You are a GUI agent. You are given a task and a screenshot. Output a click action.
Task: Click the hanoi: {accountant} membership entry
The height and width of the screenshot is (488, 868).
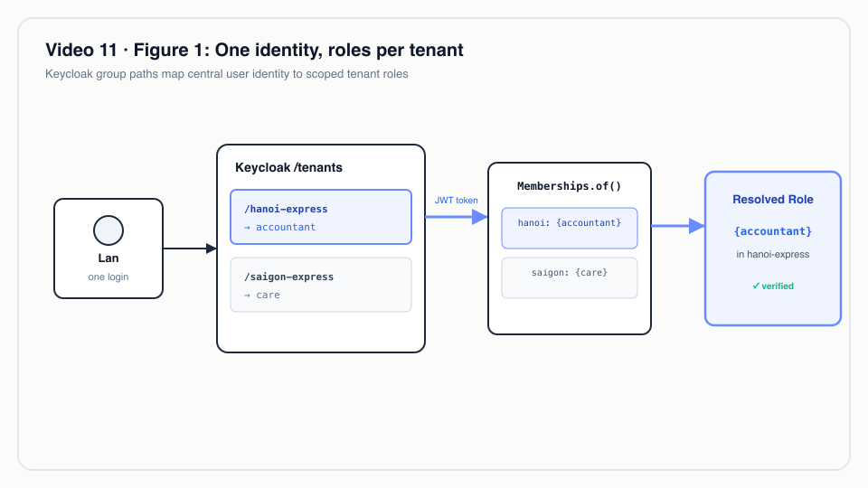point(570,228)
